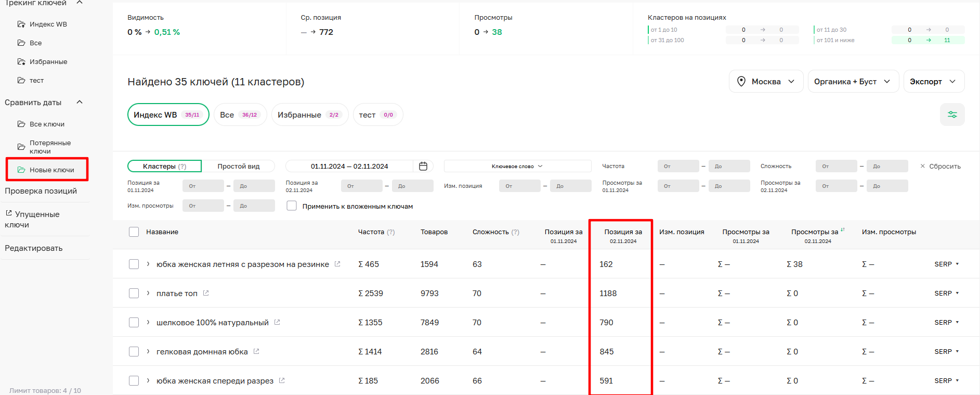Screen dimensions: 980x395
Task: Open the filter settings sliders icon
Action: point(952,114)
